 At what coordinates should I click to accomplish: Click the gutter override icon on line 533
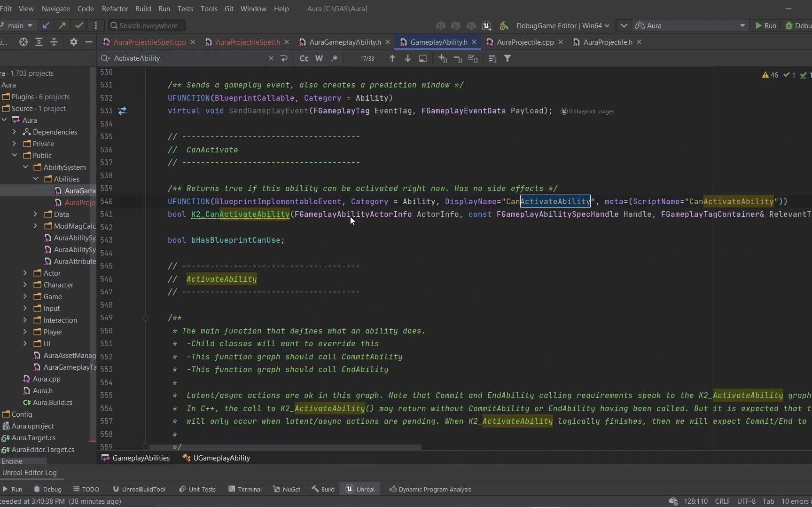pos(122,111)
